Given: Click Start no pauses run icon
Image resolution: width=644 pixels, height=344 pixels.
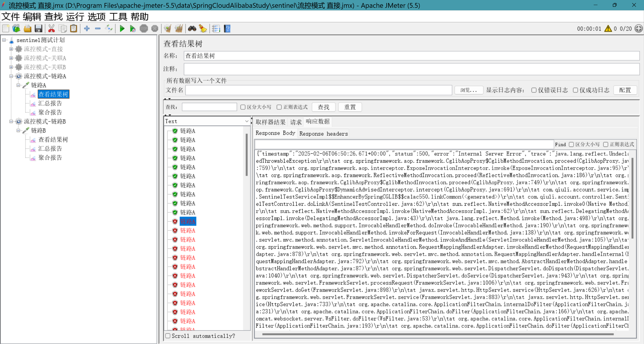Looking at the screenshot, I should pos(133,29).
